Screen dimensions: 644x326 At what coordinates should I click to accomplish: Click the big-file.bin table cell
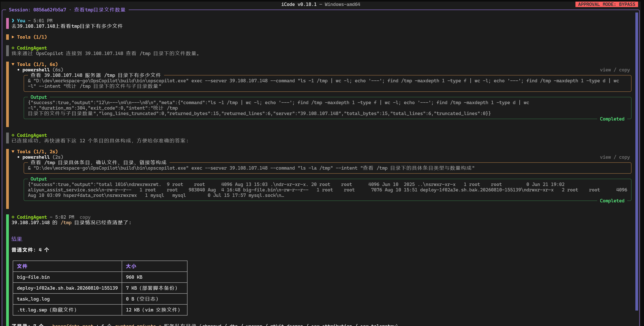point(67,277)
